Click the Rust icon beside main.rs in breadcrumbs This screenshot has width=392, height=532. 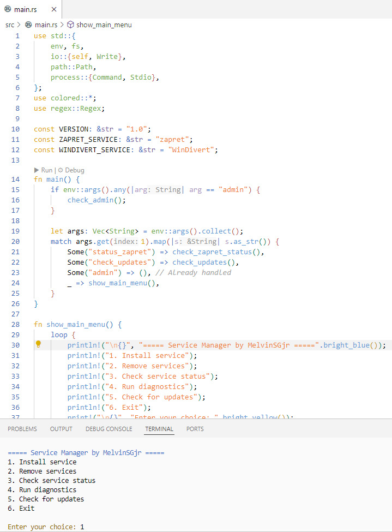29,25
